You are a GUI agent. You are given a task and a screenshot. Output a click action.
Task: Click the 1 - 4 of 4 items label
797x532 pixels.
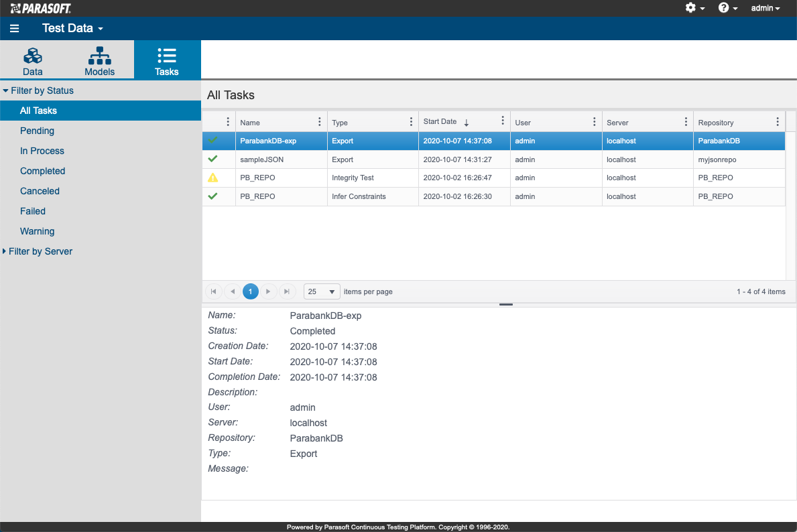[x=761, y=291]
